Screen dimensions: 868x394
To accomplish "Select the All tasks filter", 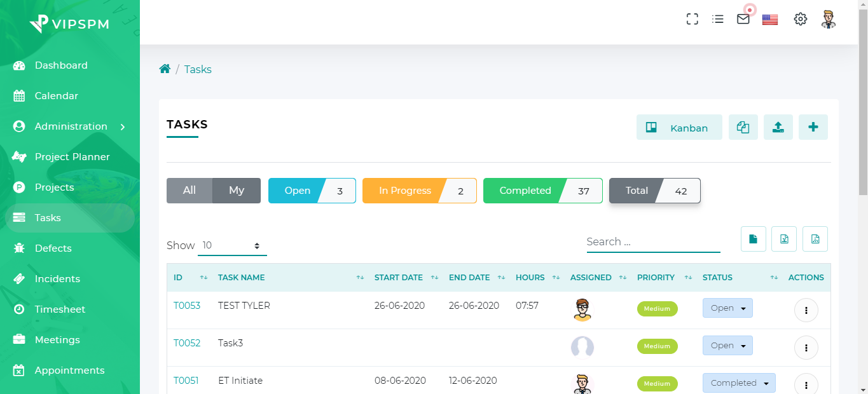I will 189,191.
